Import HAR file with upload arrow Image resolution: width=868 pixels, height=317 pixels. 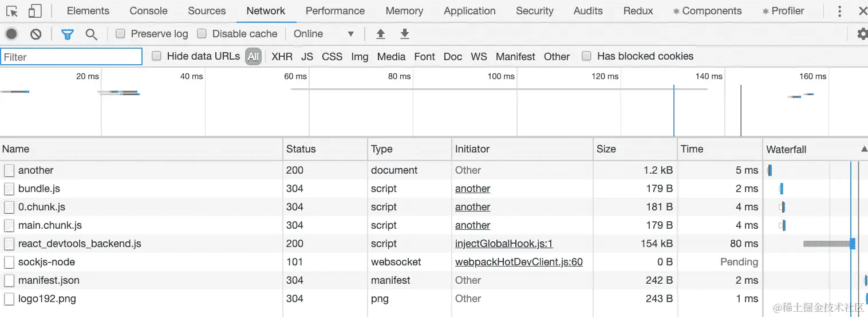pyautogui.click(x=380, y=34)
